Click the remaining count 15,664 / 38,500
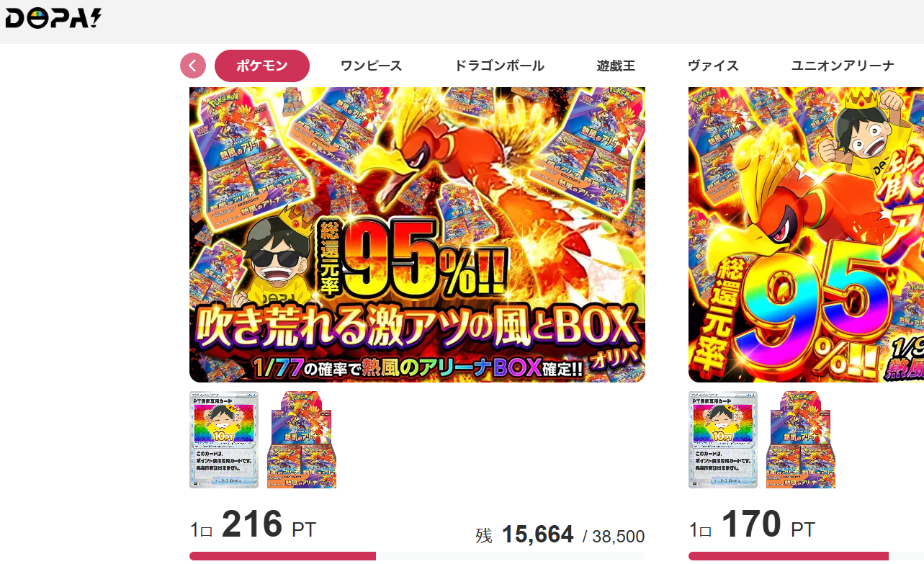Image resolution: width=924 pixels, height=564 pixels. (560, 535)
